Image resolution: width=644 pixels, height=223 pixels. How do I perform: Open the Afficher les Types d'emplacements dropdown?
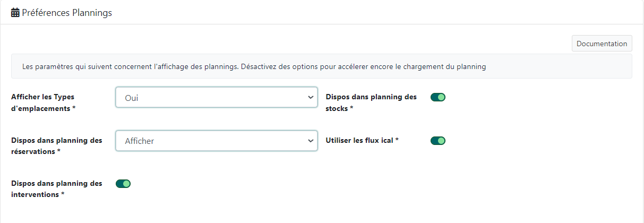pyautogui.click(x=216, y=98)
